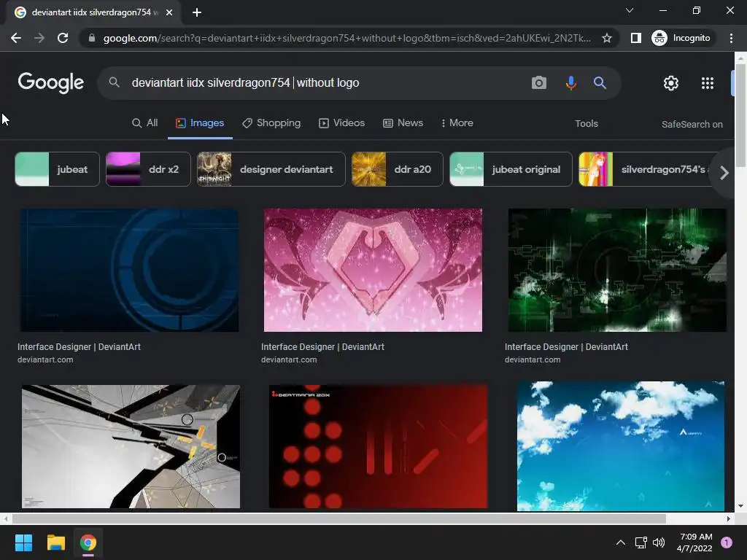Open search Tools options
Image resolution: width=747 pixels, height=560 pixels.
[586, 124]
